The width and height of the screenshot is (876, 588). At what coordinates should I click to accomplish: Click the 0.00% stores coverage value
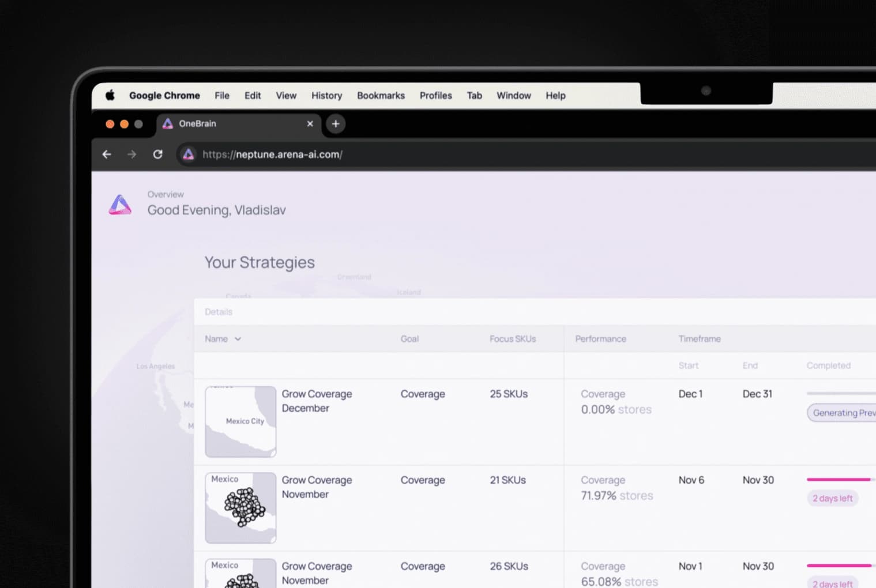coord(616,409)
